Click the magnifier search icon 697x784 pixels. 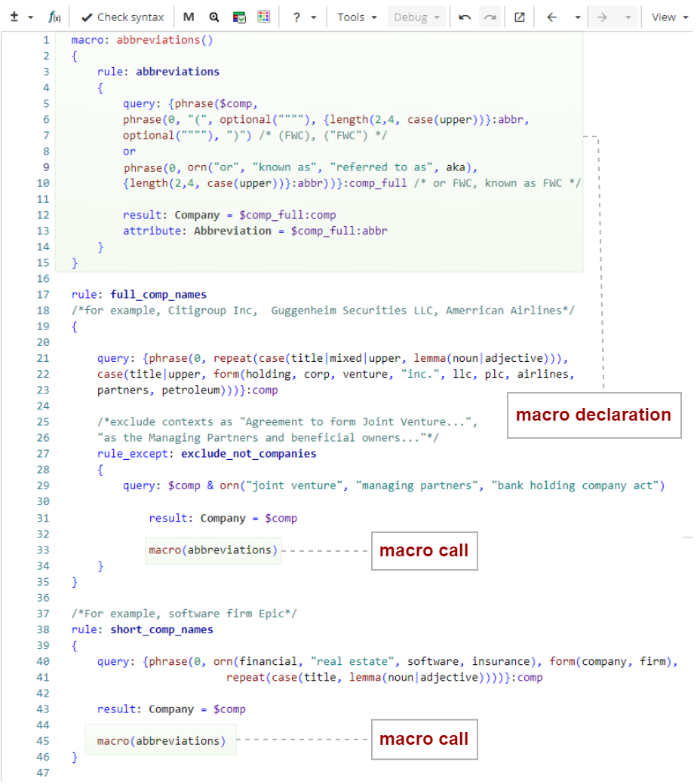coord(214,17)
